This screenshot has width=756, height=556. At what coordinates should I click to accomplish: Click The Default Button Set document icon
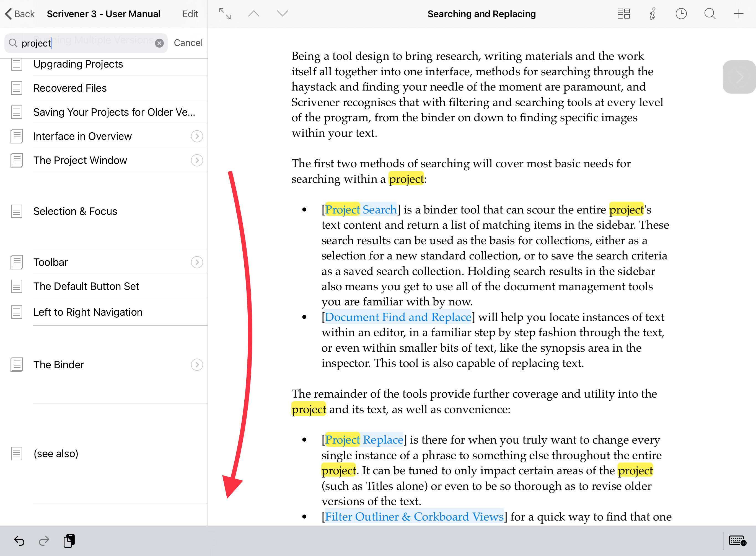(17, 286)
